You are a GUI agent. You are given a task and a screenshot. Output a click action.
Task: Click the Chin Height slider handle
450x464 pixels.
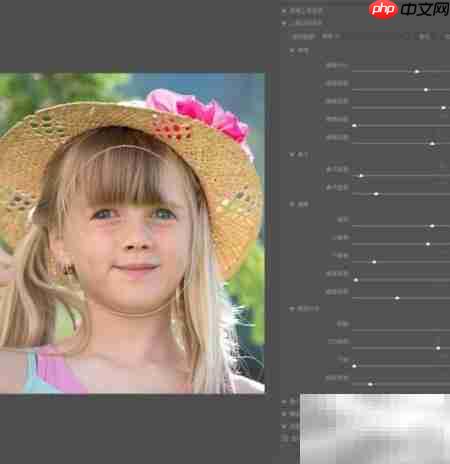pyautogui.click(x=438, y=348)
